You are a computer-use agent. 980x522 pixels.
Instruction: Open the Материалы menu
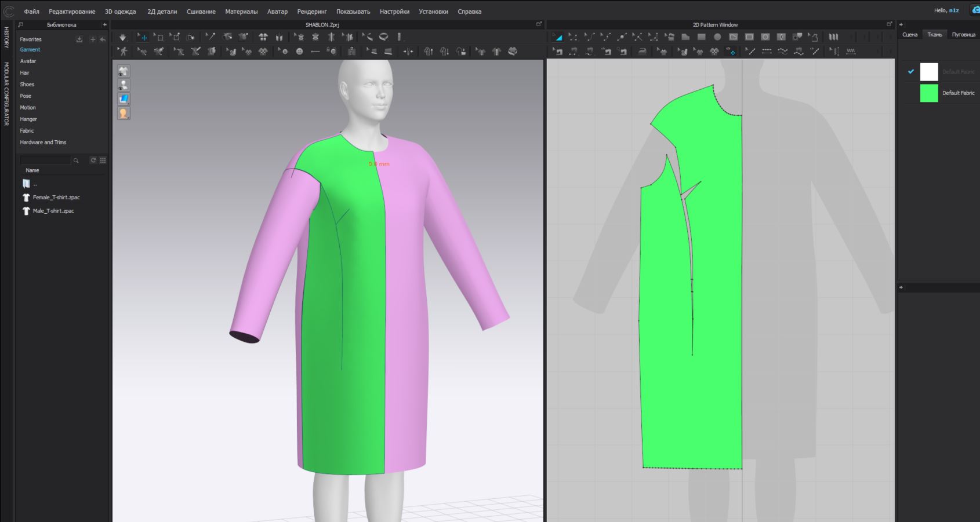241,12
